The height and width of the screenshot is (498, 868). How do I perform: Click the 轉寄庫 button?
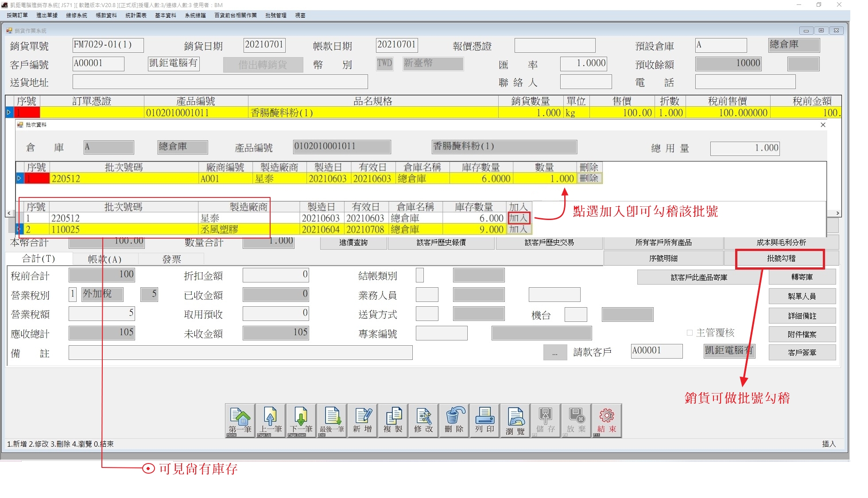pos(802,277)
